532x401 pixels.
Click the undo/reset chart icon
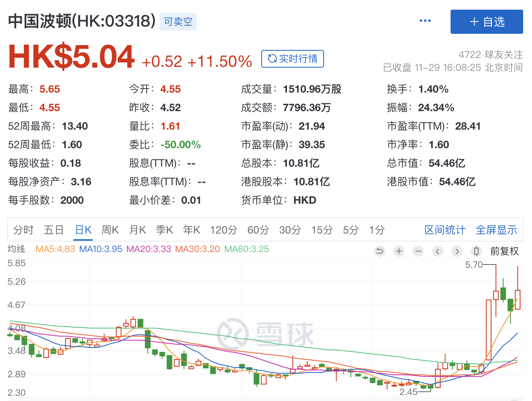click(379, 251)
